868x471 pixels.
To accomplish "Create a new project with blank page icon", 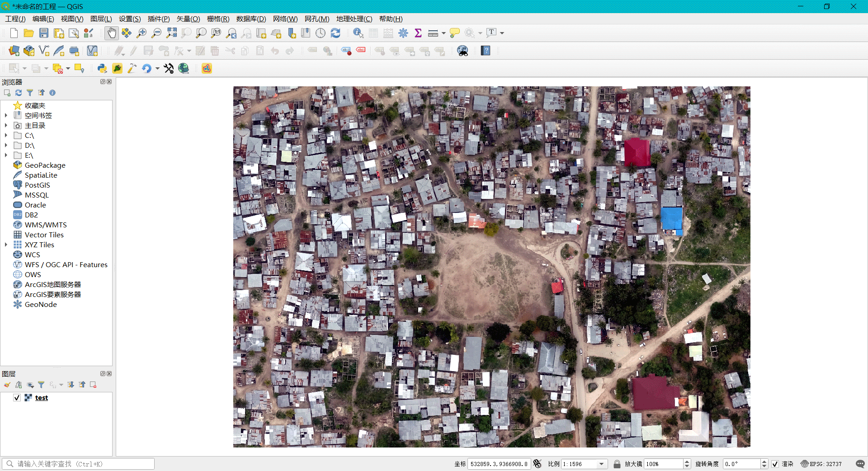I will [x=14, y=33].
